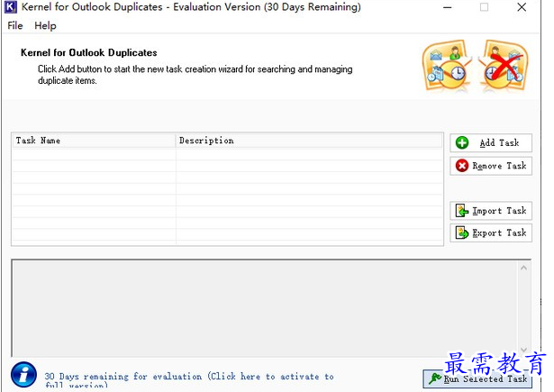The width and height of the screenshot is (554, 392).
Task: Click the Kernel app icon in title bar
Action: tap(10, 7)
